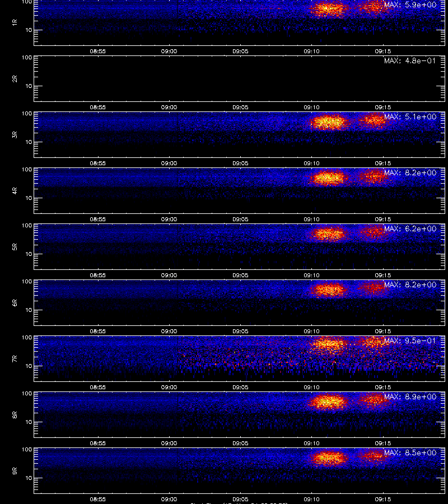The width and height of the screenshot is (448, 504).
Task: Click the brightest burst in the 8R spectrogram
Action: [x=328, y=402]
